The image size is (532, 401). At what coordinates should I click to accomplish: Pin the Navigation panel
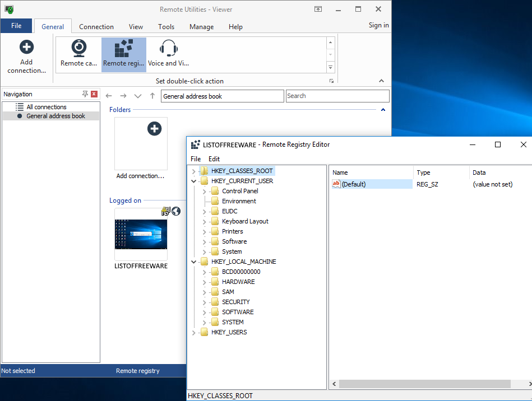pos(85,94)
